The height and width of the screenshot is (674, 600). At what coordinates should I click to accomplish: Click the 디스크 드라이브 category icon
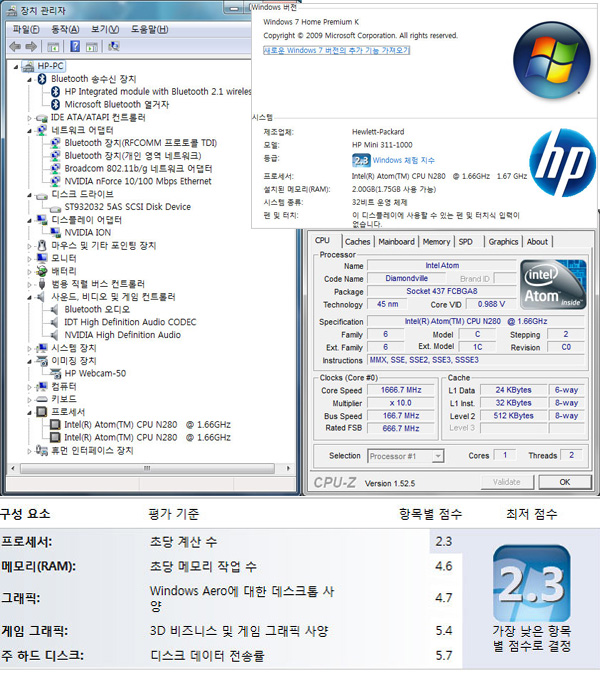click(42, 195)
